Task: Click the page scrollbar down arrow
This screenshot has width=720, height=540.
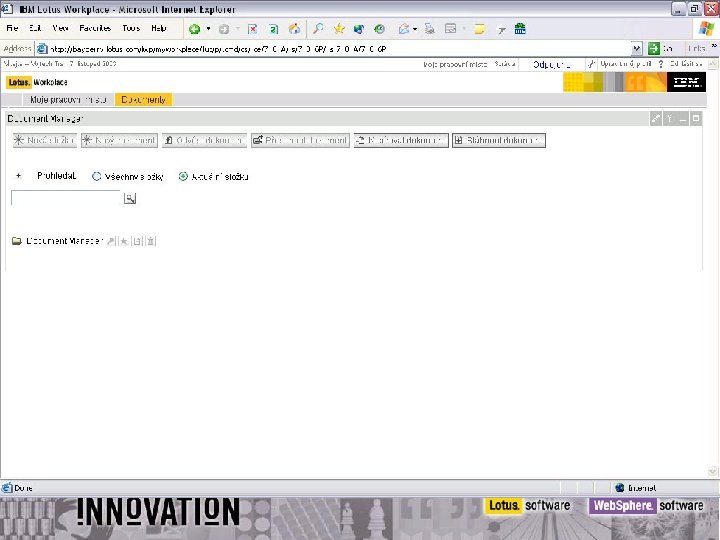Action: coord(713,471)
